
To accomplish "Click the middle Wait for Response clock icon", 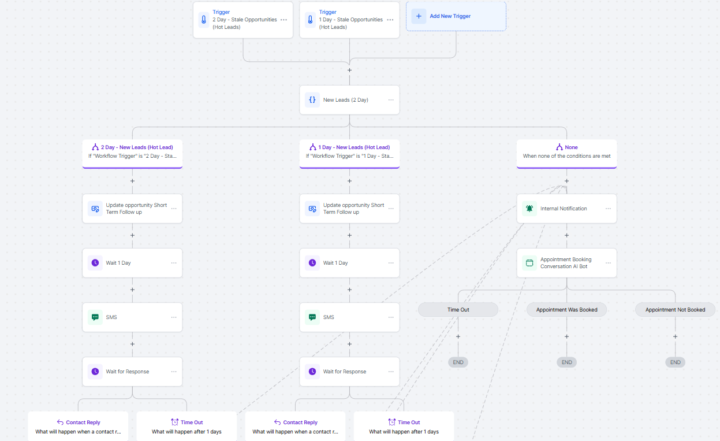I will click(x=312, y=371).
